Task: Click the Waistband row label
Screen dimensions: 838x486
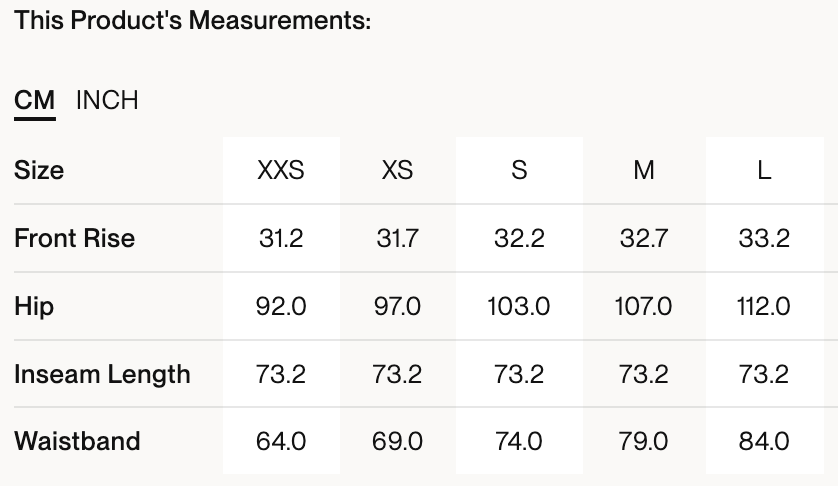Action: click(77, 441)
